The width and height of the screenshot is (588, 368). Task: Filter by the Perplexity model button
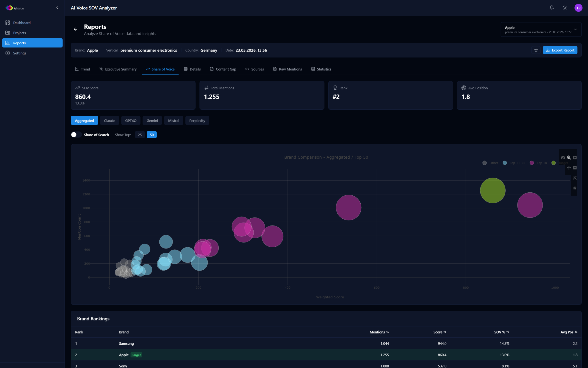point(197,120)
